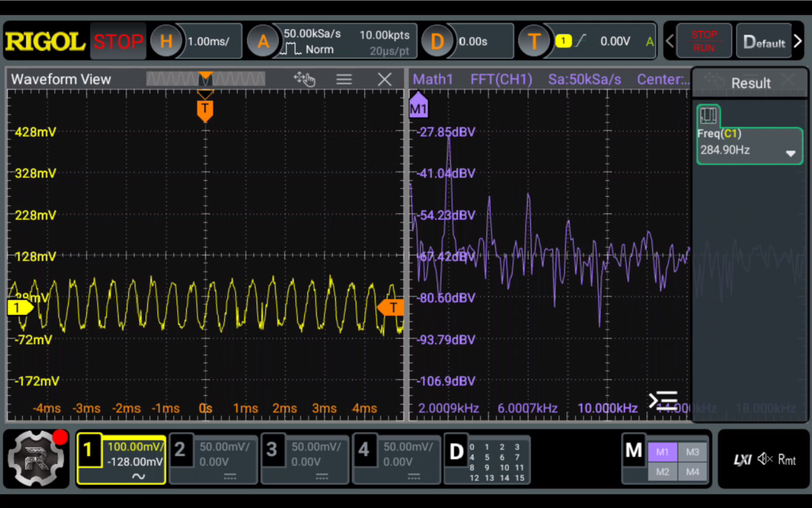Image resolution: width=812 pixels, height=508 pixels.
Task: Click the LXI network status icon
Action: pyautogui.click(x=743, y=460)
